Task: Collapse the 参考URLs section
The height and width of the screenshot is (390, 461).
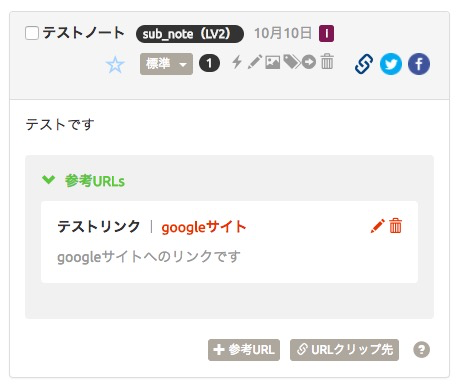Action: [49, 180]
